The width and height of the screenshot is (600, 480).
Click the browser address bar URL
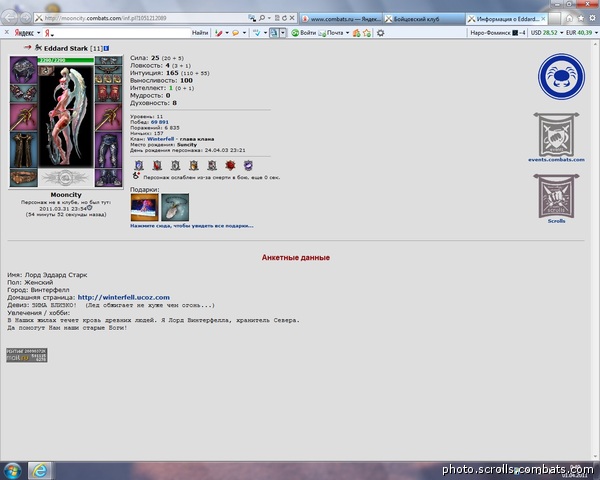(105, 18)
